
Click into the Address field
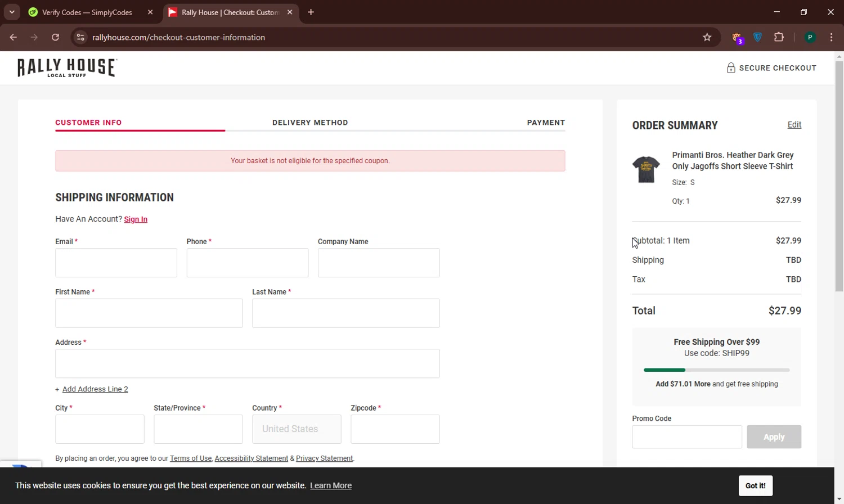pos(248,363)
